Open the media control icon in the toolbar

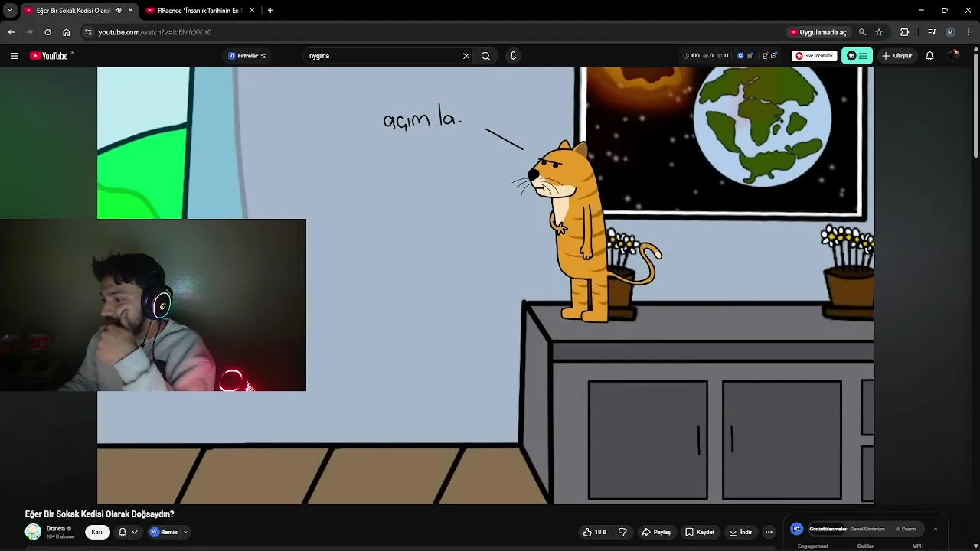coord(932,32)
